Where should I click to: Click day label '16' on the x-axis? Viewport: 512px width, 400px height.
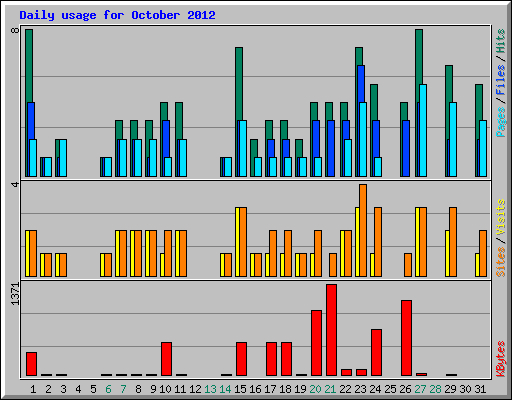[x=255, y=389]
